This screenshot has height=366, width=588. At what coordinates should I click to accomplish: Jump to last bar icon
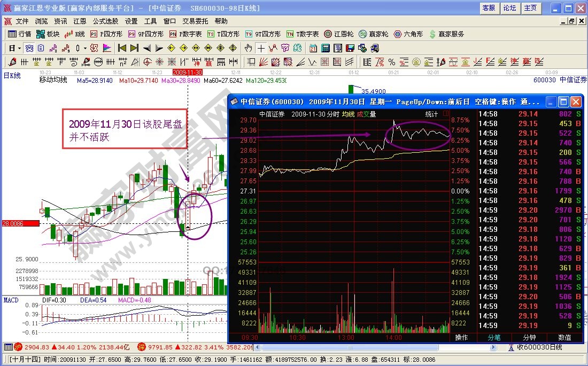(x=134, y=48)
